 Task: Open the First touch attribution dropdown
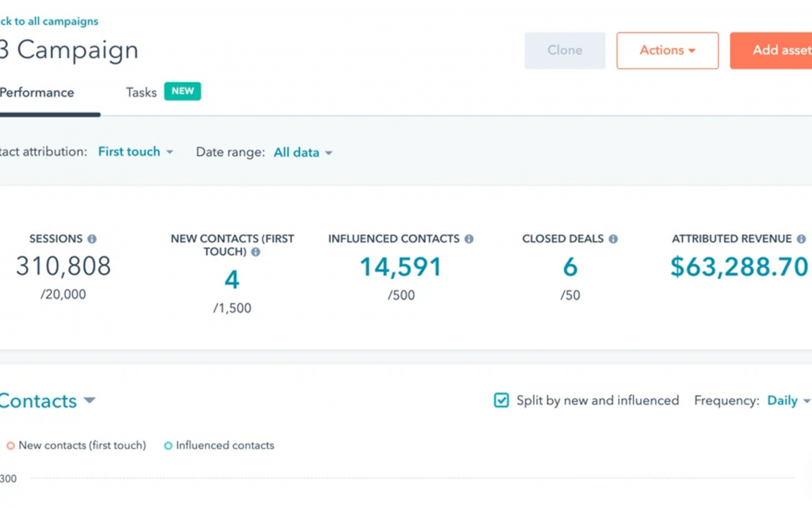pos(135,151)
